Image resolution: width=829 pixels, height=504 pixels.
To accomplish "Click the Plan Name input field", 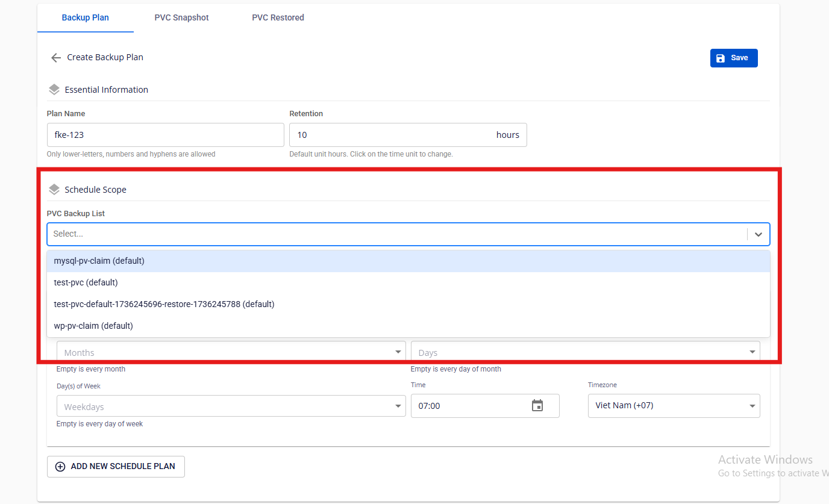I will [165, 135].
